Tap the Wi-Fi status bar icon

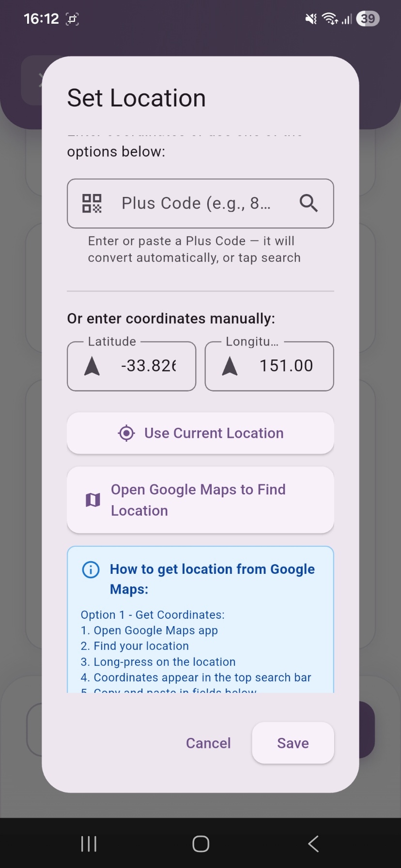[x=330, y=19]
